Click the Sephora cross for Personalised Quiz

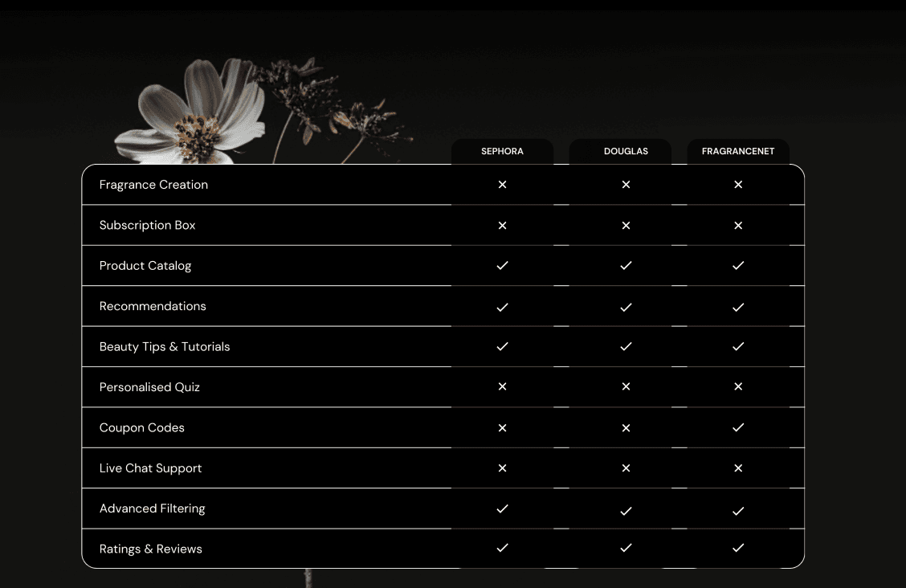pos(502,386)
